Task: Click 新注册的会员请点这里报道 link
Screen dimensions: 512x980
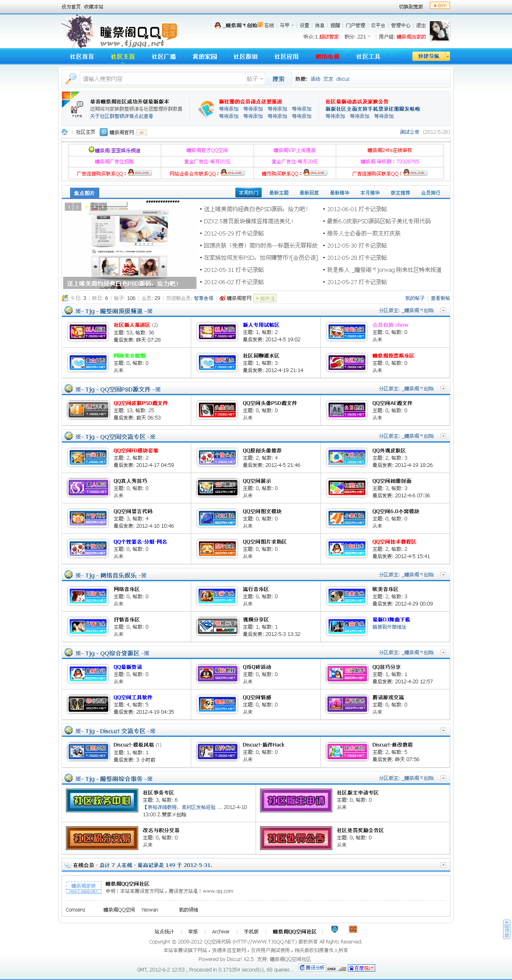Action: [x=250, y=102]
